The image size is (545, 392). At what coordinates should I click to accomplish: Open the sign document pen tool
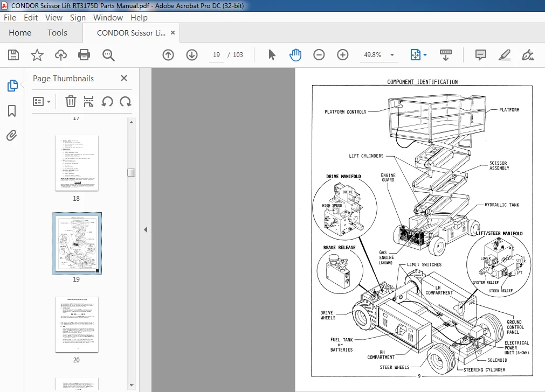point(528,55)
